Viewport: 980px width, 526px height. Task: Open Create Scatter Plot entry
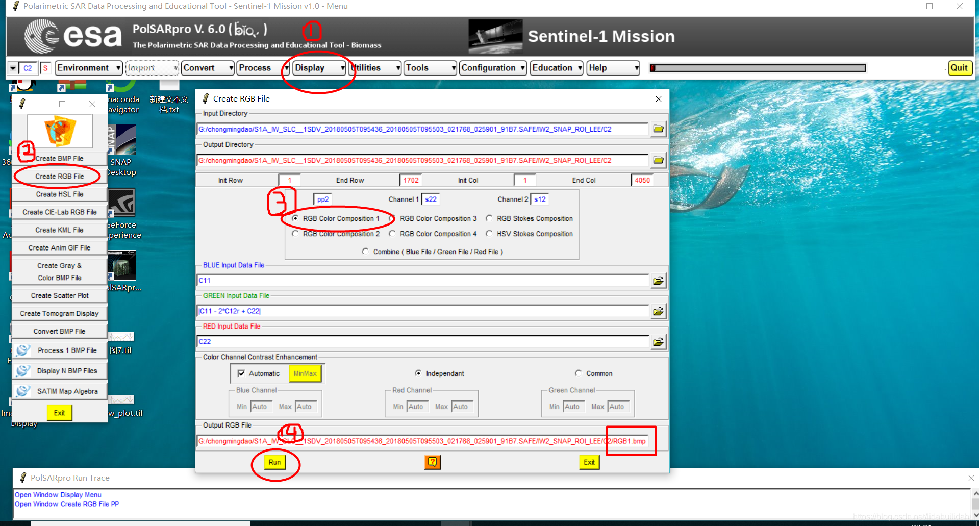coord(60,296)
